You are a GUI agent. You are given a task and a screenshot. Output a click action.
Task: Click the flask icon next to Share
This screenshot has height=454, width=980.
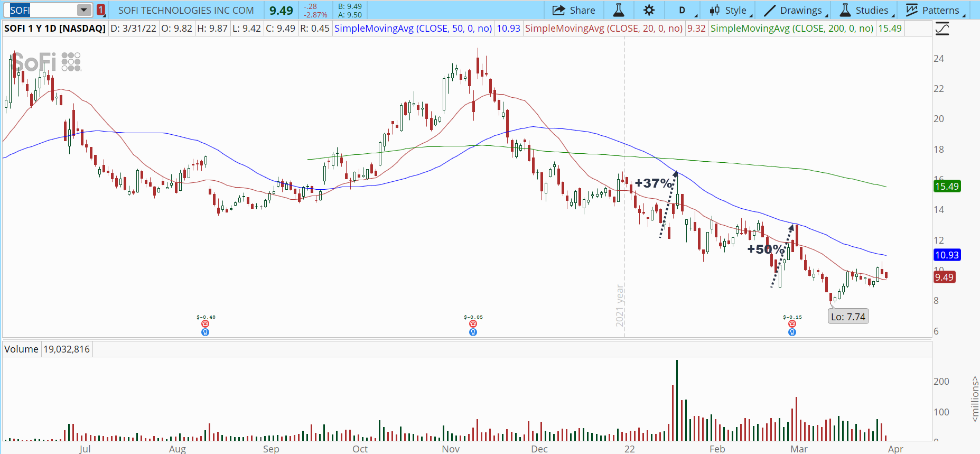coord(619,10)
